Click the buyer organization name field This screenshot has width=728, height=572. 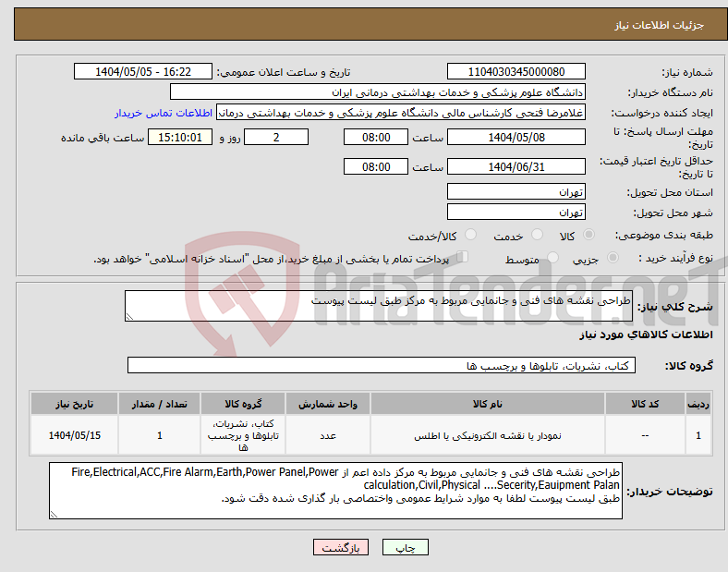[x=378, y=91]
